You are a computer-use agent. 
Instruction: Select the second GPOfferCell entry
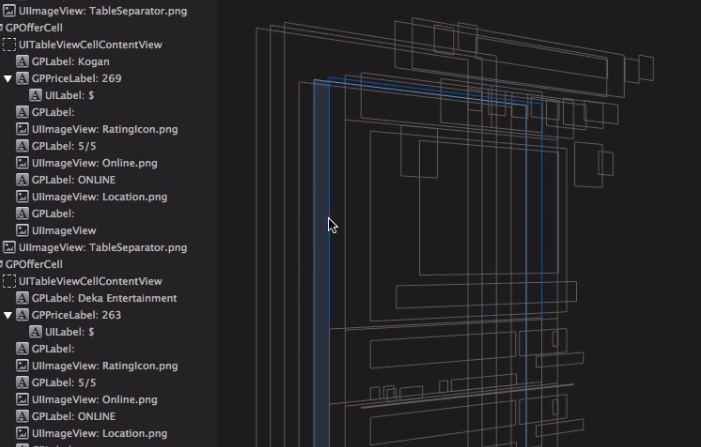pos(34,264)
